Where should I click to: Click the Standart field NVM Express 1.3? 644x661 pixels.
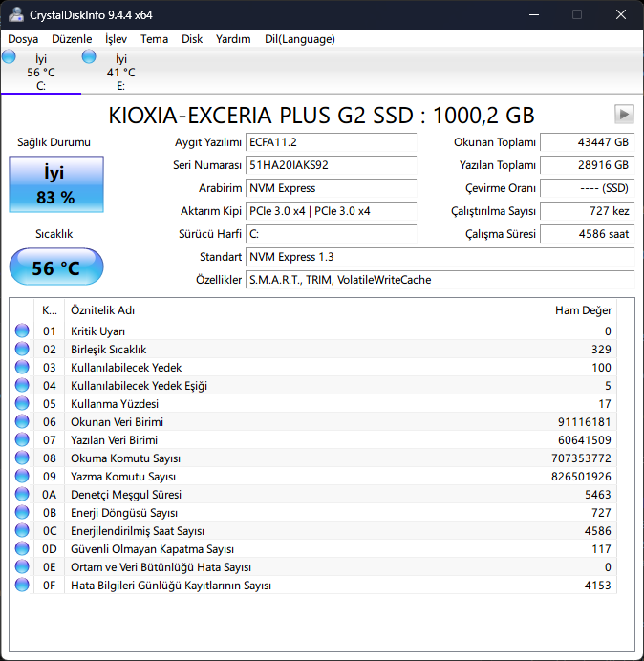pos(440,257)
